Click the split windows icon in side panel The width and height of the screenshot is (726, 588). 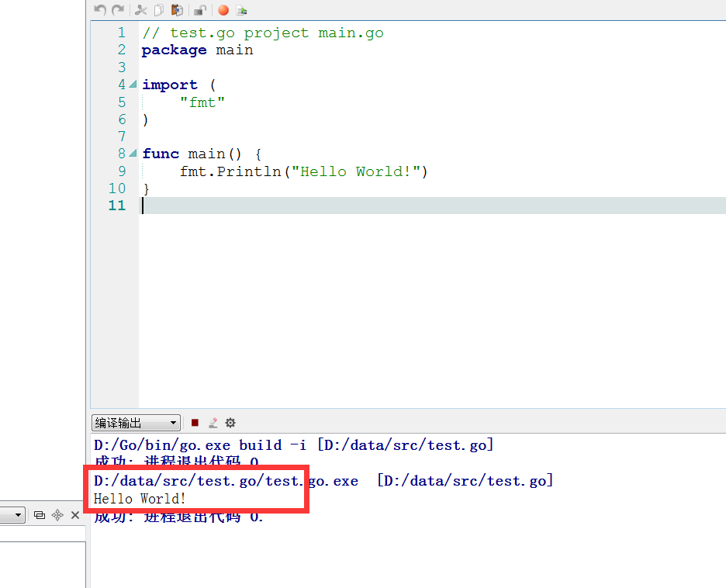pyautogui.click(x=40, y=515)
